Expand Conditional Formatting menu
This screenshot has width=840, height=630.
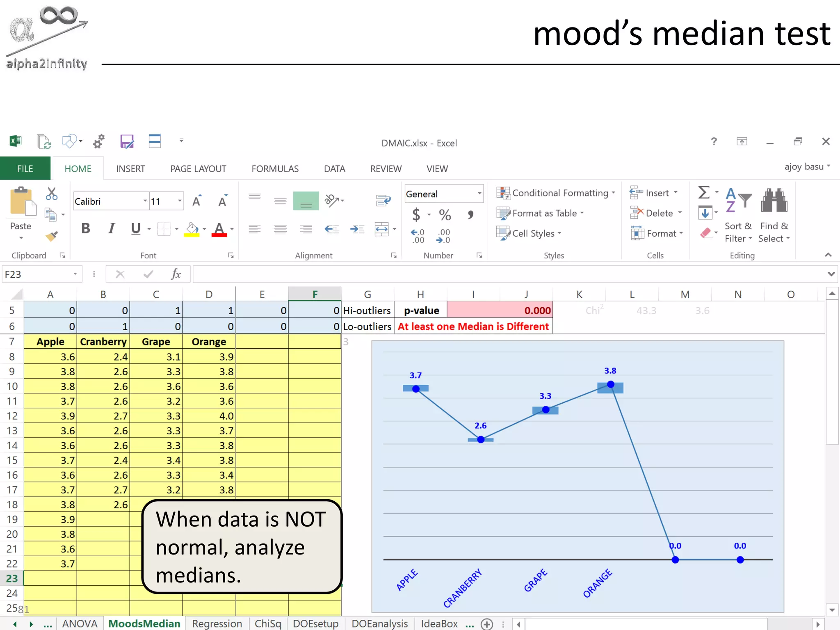pos(556,193)
